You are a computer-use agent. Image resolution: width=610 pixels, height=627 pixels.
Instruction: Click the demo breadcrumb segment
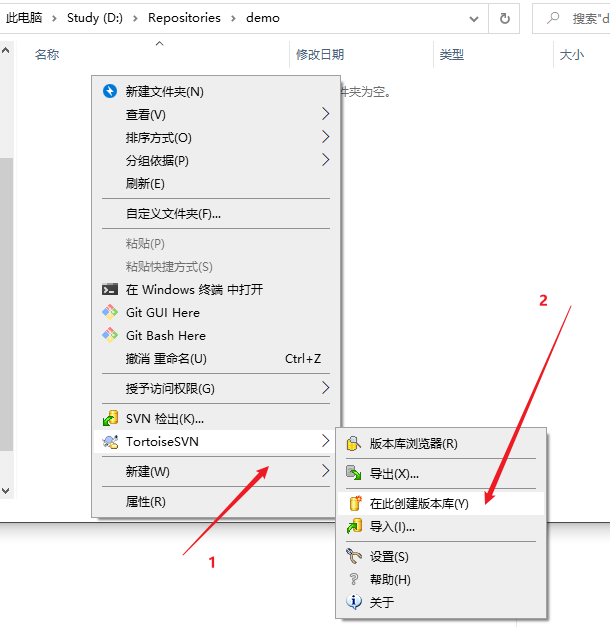tap(263, 18)
